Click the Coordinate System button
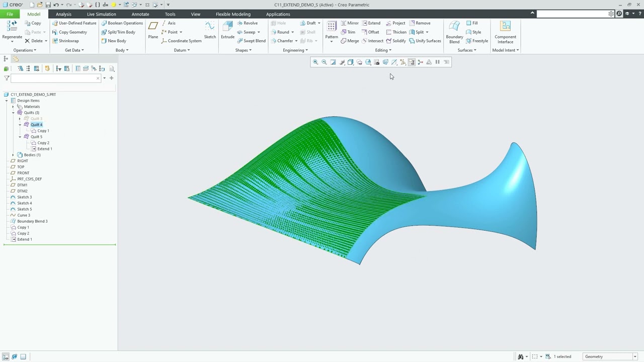 (x=181, y=41)
